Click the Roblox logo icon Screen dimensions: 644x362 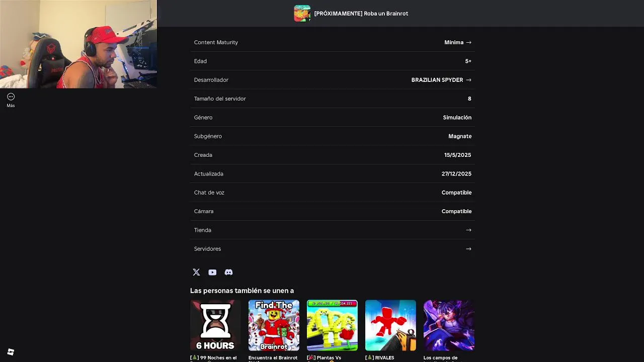coord(11,352)
